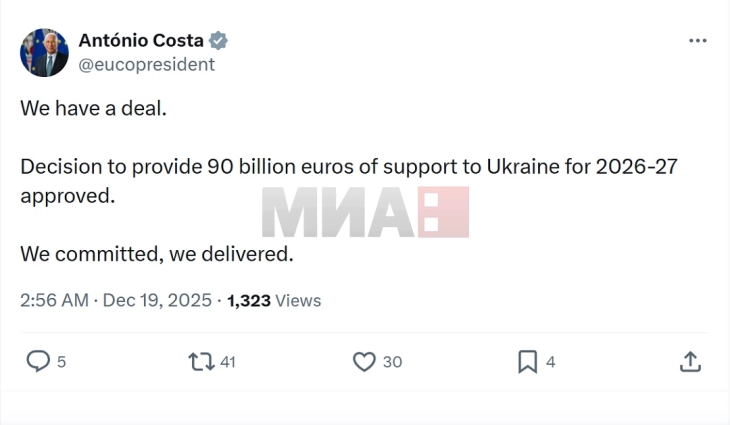Bookmark this post using the bookmark icon

click(x=527, y=361)
